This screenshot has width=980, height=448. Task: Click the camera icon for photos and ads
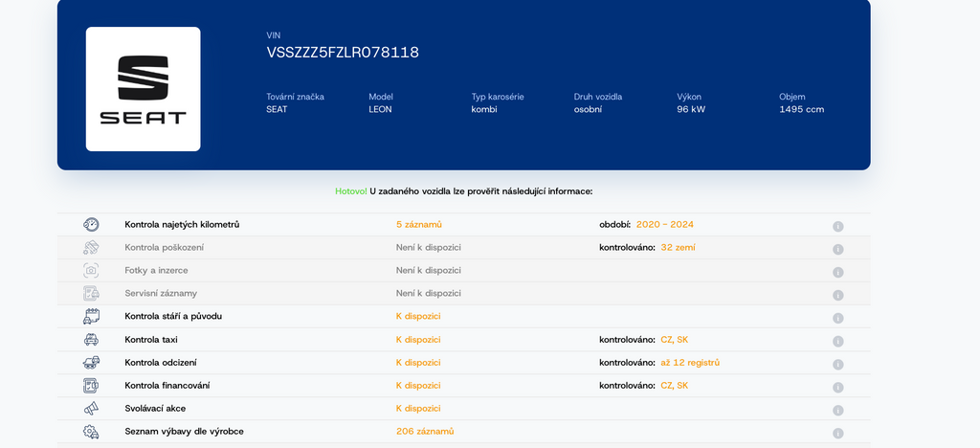point(91,270)
